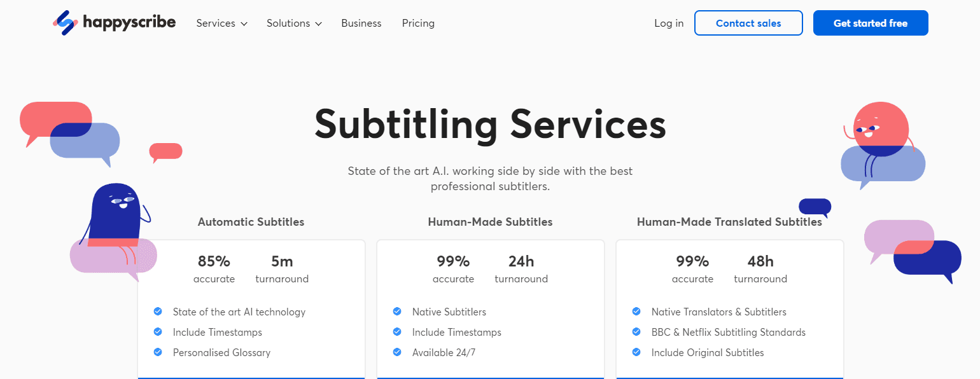Open the Business page
980x379 pixels.
click(361, 24)
